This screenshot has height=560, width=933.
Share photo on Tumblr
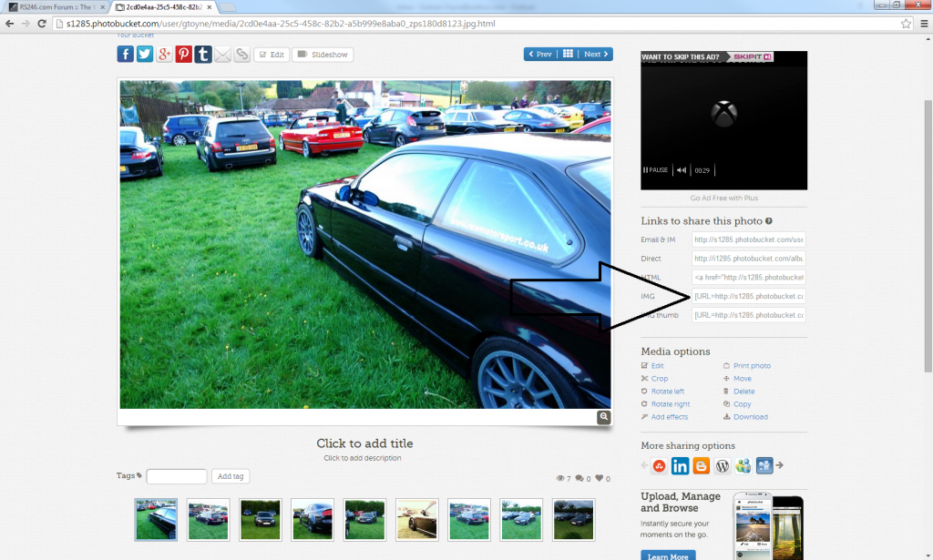tap(203, 54)
